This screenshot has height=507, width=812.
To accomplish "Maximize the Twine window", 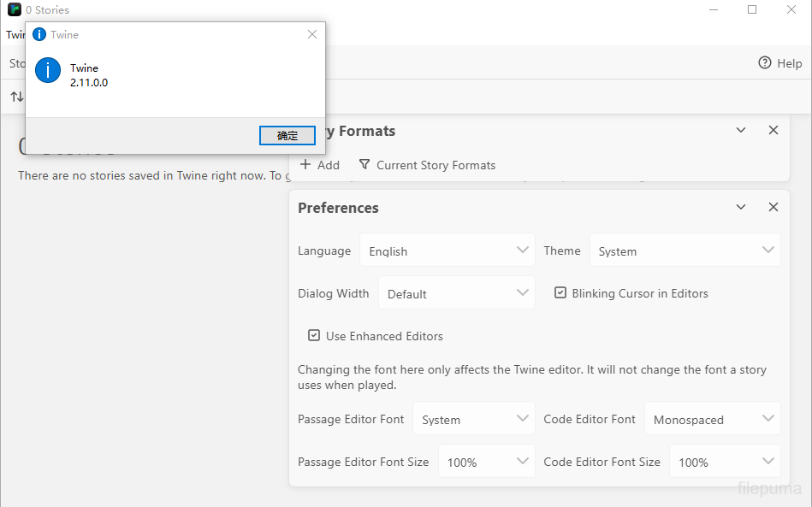I will (752, 10).
